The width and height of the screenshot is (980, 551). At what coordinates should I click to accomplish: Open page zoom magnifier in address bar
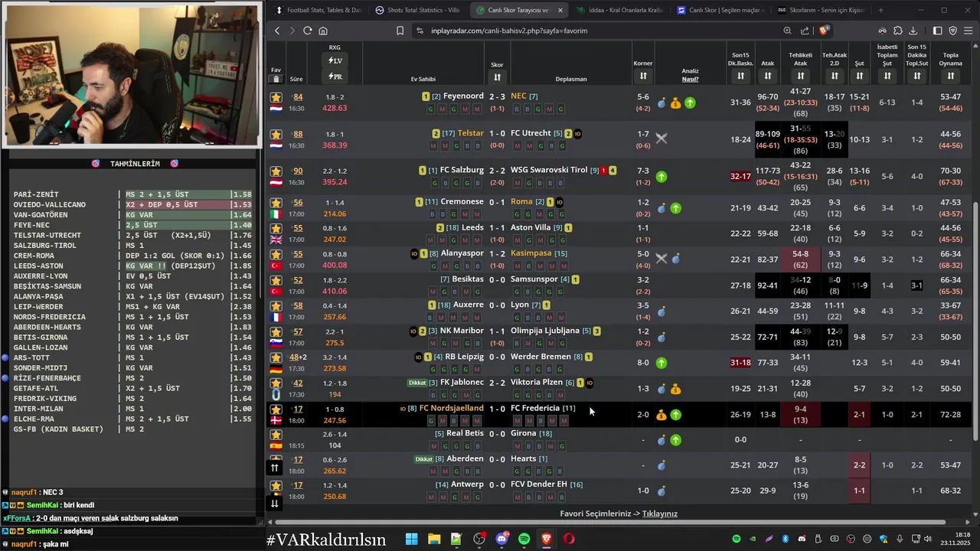[787, 31]
